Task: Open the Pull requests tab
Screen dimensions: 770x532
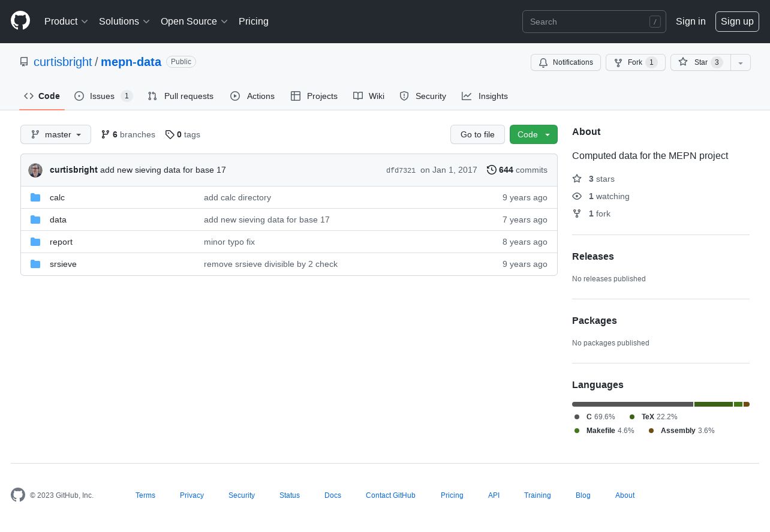Action: click(181, 96)
